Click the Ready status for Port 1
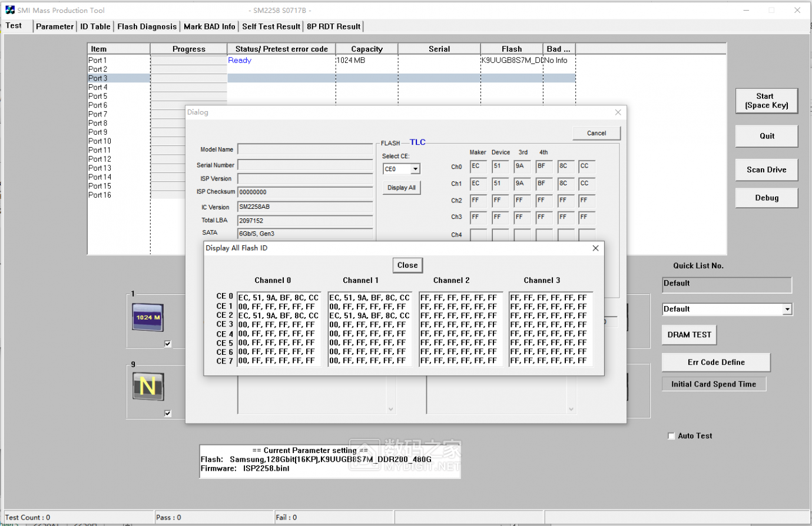The height and width of the screenshot is (526, 812). (240, 60)
